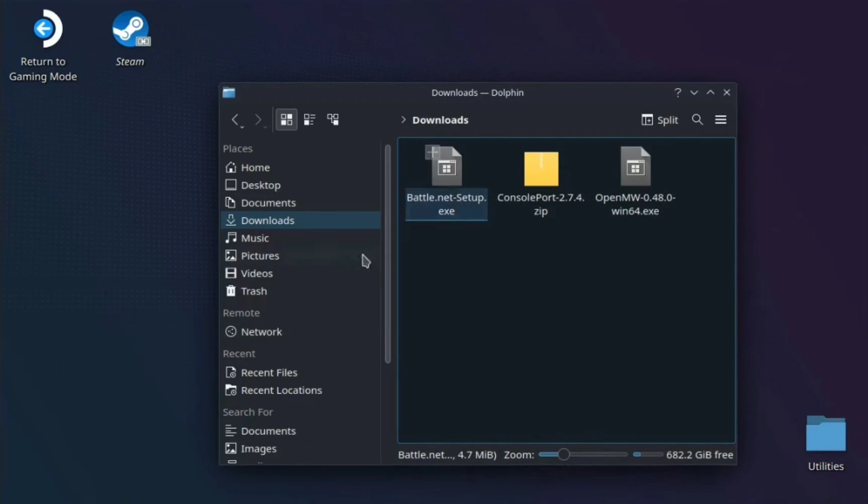Image resolution: width=868 pixels, height=504 pixels.
Task: Select ConsolePort-2.7.4.zip archive
Action: pos(541,169)
